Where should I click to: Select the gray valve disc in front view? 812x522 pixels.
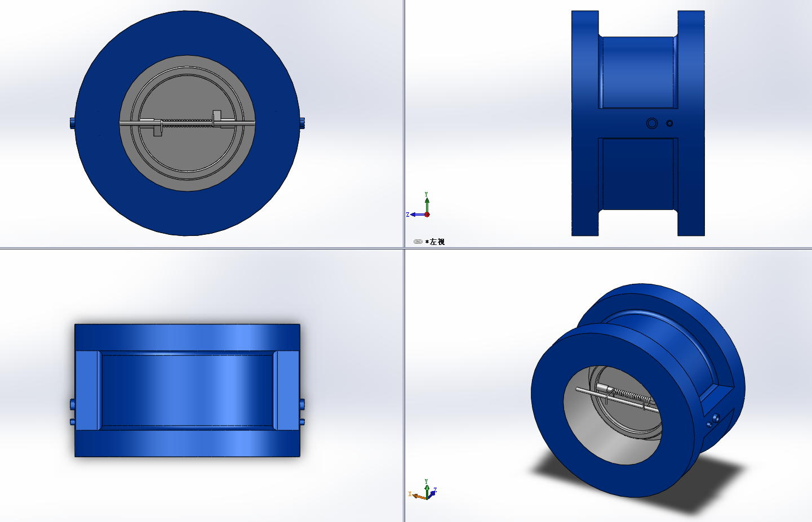(187, 152)
